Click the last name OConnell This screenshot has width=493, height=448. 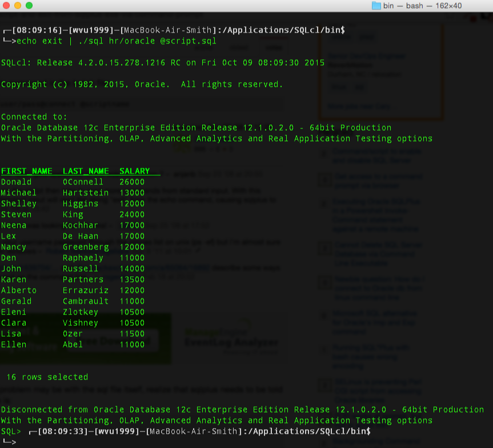pyautogui.click(x=83, y=182)
